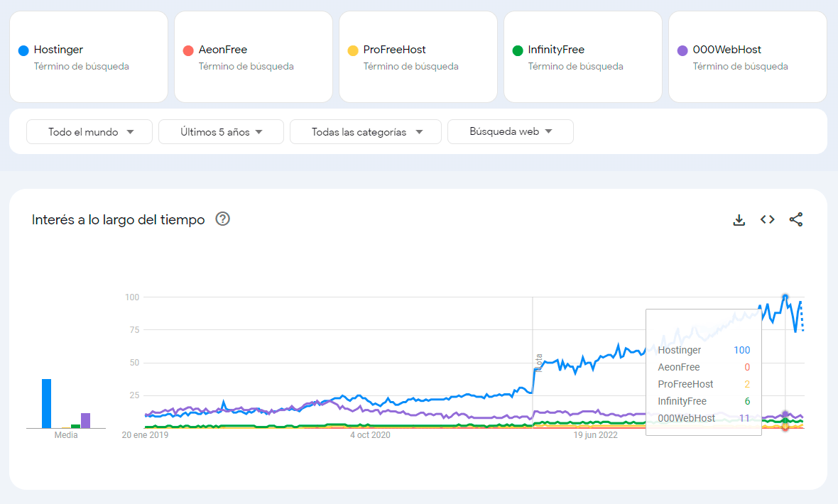Open the Búsqueda web search type dropdown
The width and height of the screenshot is (838, 504).
tap(511, 132)
